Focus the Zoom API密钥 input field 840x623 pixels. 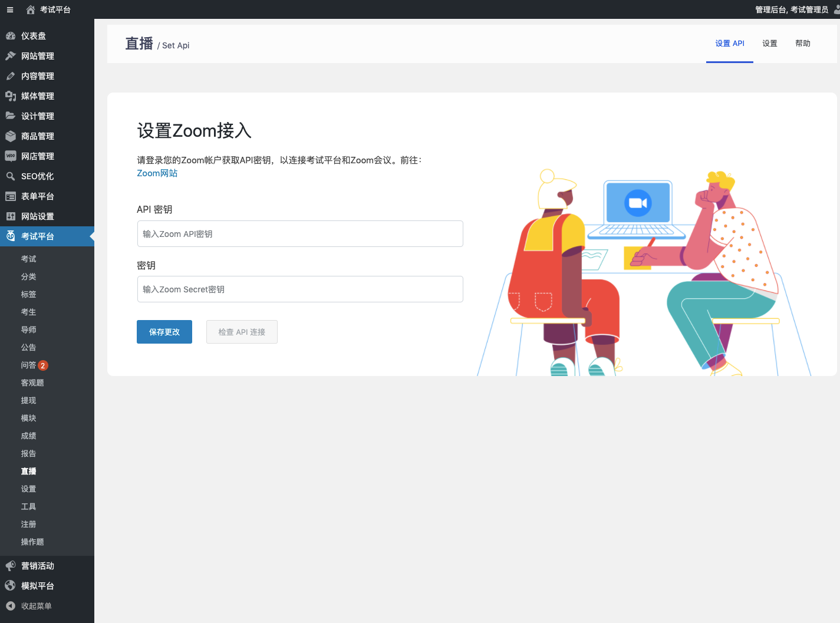coord(300,234)
